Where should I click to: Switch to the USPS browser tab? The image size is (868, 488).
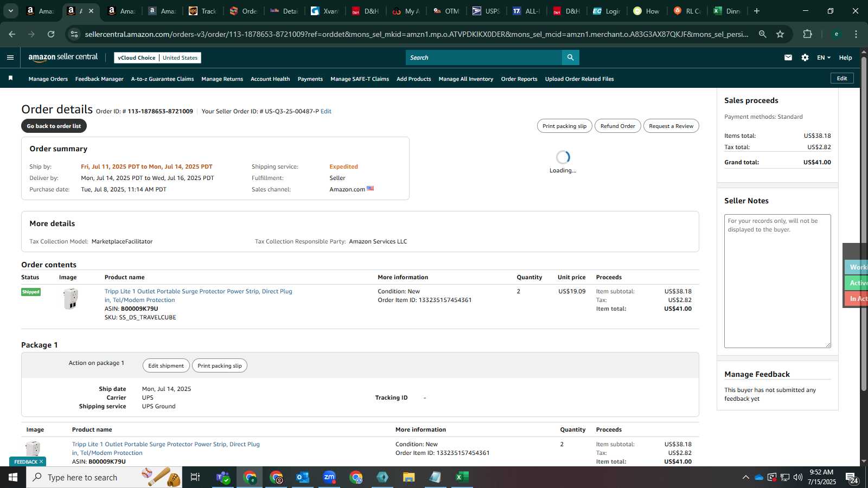[486, 11]
